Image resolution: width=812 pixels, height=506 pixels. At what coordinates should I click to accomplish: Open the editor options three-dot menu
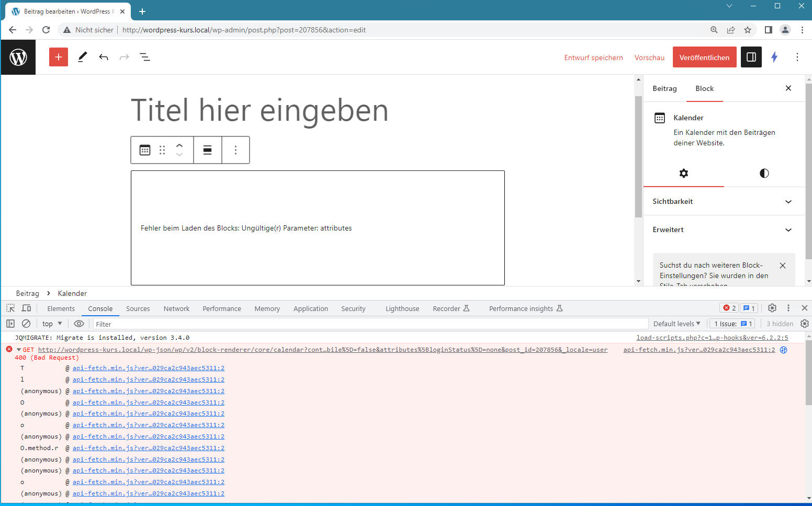pyautogui.click(x=797, y=57)
